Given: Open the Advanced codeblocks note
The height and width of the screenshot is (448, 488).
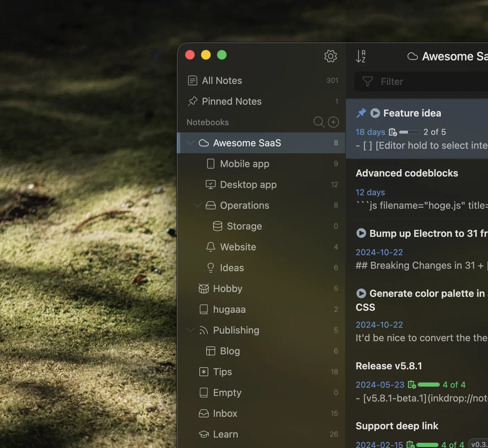Looking at the screenshot, I should tap(417, 189).
